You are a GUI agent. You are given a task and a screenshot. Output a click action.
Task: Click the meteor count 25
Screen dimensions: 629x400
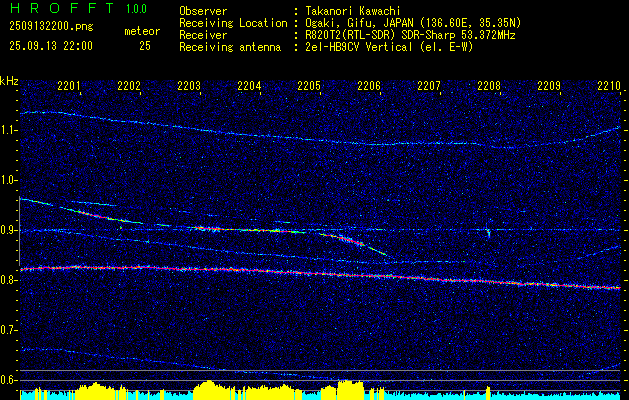[145, 46]
